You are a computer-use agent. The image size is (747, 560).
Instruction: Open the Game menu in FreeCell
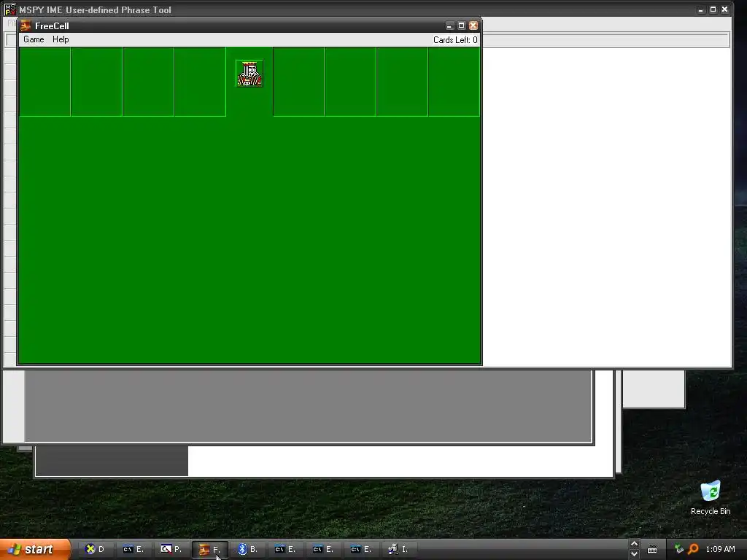[x=34, y=39]
